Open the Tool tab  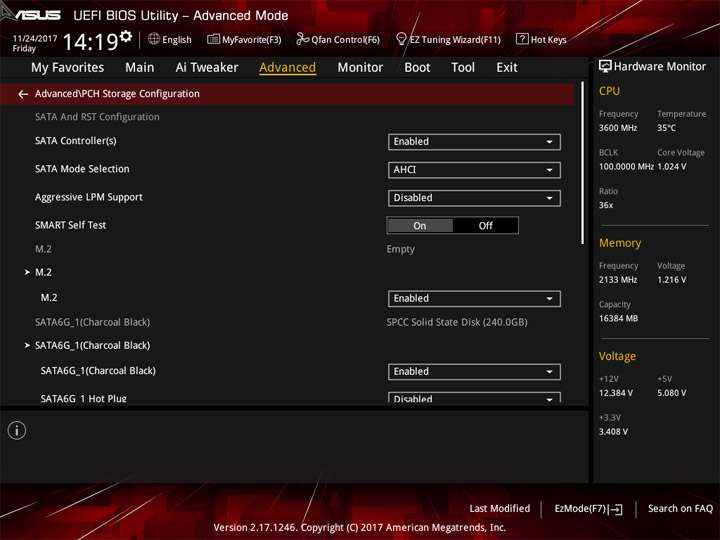(463, 68)
